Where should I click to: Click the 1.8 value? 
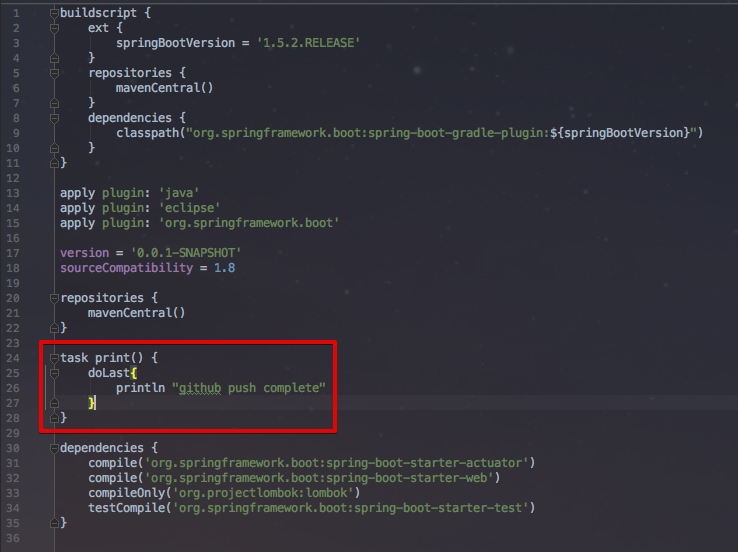point(225,268)
